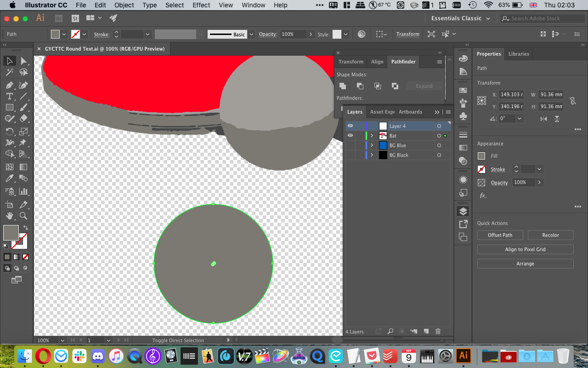Open the Window menu
The image size is (588, 368).
click(x=253, y=5)
